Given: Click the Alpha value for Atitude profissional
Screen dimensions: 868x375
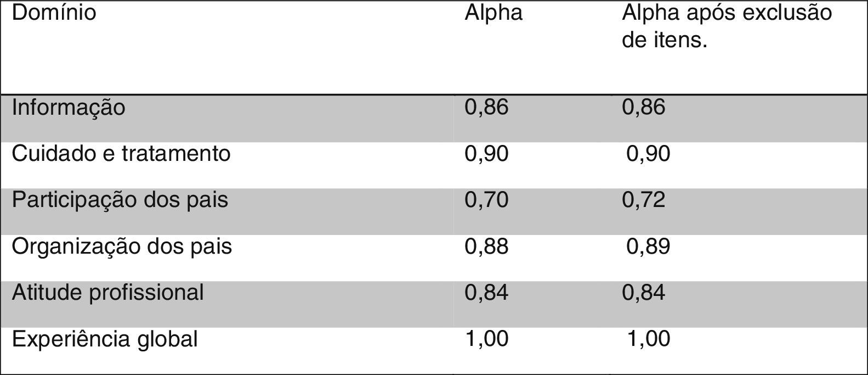Looking at the screenshot, I should [x=486, y=292].
